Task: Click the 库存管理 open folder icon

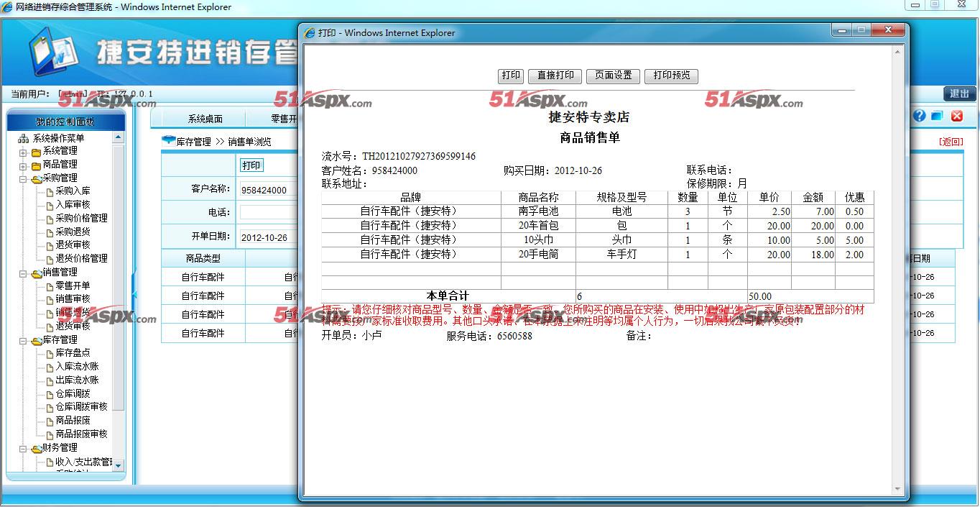Action: pos(36,340)
